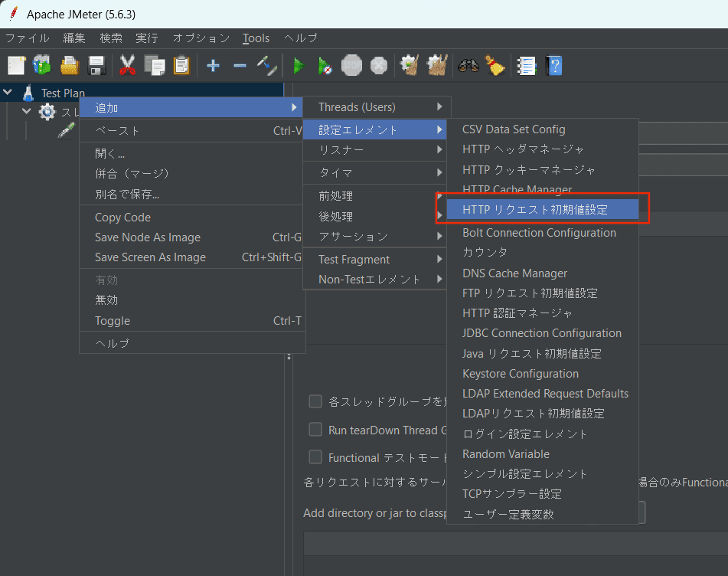Screen dimensions: 728x576
Task: Click the Toggle enable/disable toolbar icon
Action: click(x=267, y=66)
